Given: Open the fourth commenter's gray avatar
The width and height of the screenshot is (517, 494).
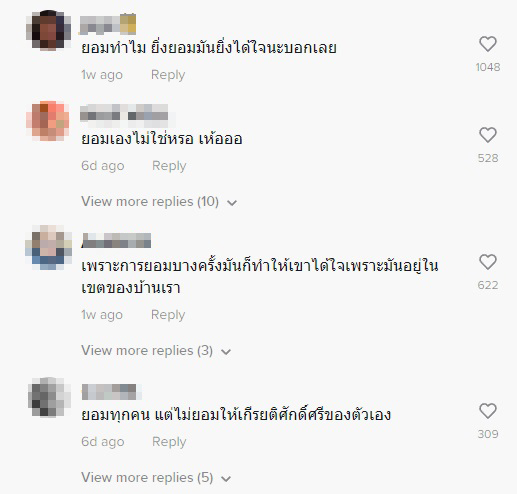Looking at the screenshot, I should (x=49, y=397).
